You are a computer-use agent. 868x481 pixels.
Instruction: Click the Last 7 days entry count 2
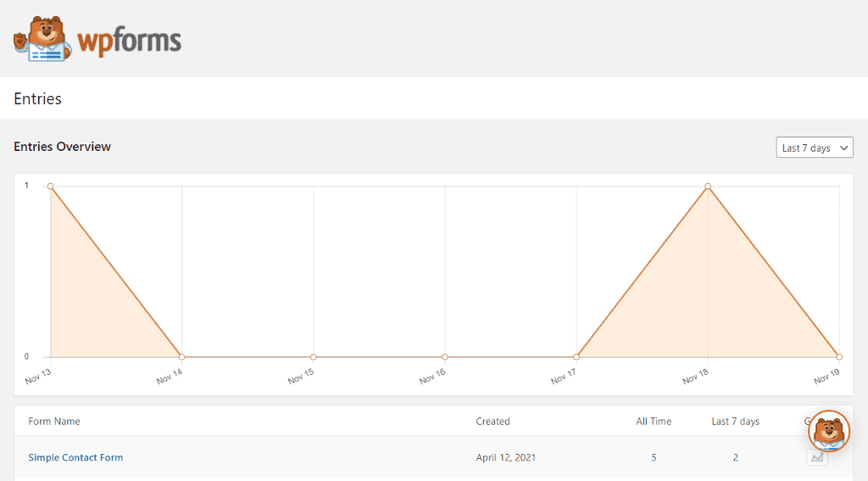click(x=735, y=457)
